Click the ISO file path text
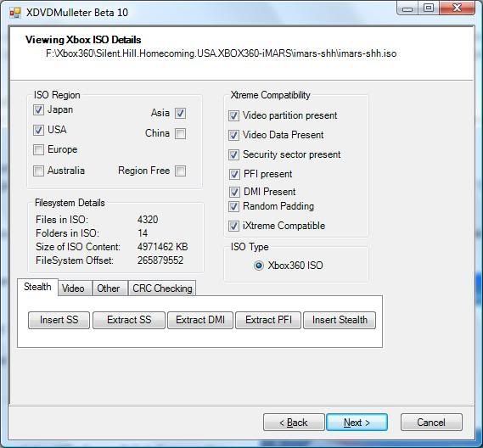 pos(222,54)
